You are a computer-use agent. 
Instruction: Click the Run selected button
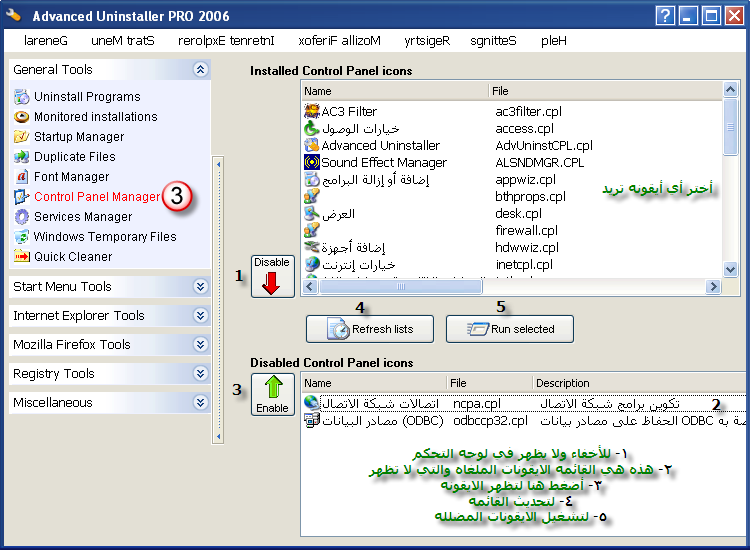point(510,329)
